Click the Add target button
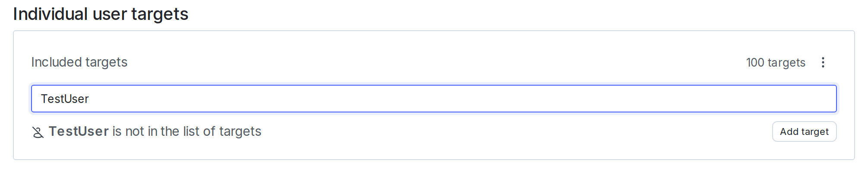Image resolution: width=868 pixels, height=173 pixels. click(x=804, y=131)
